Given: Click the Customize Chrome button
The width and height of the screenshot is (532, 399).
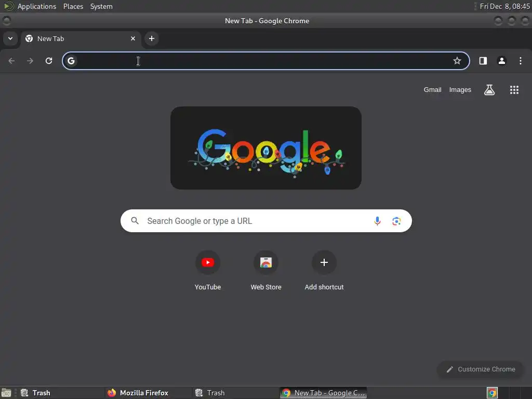Looking at the screenshot, I should pyautogui.click(x=481, y=369).
